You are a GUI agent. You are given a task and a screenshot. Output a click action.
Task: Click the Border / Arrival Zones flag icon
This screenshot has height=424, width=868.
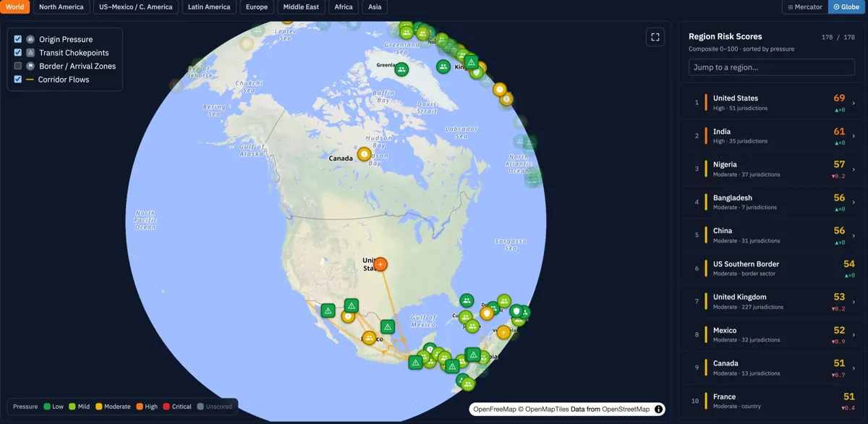pos(30,66)
